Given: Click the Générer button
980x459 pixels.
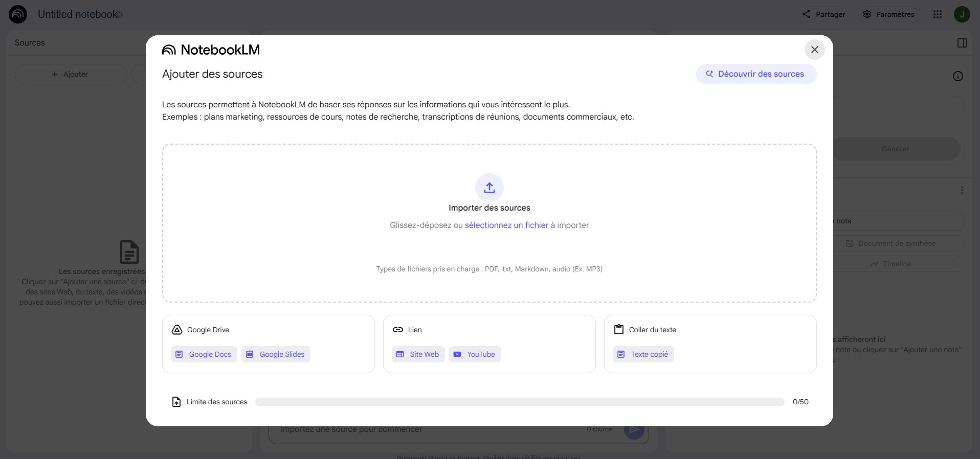Looking at the screenshot, I should [x=896, y=149].
